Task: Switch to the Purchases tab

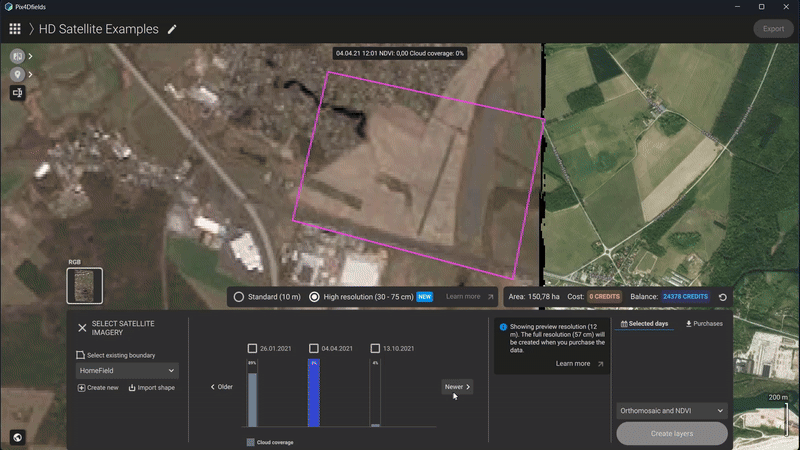Action: (703, 324)
